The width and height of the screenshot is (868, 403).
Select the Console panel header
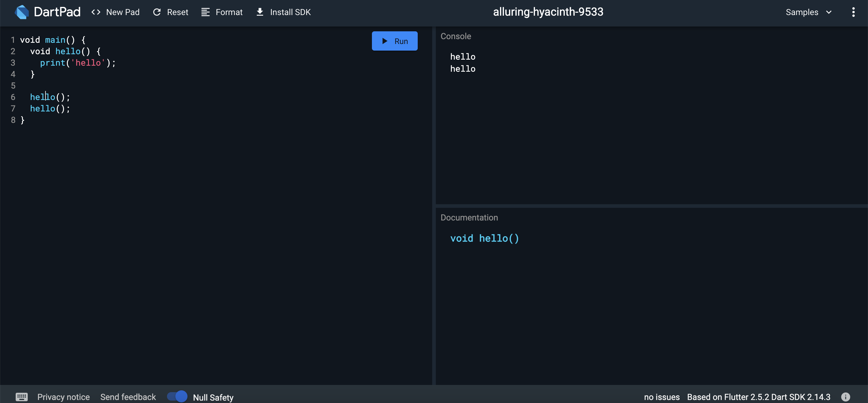tap(456, 36)
